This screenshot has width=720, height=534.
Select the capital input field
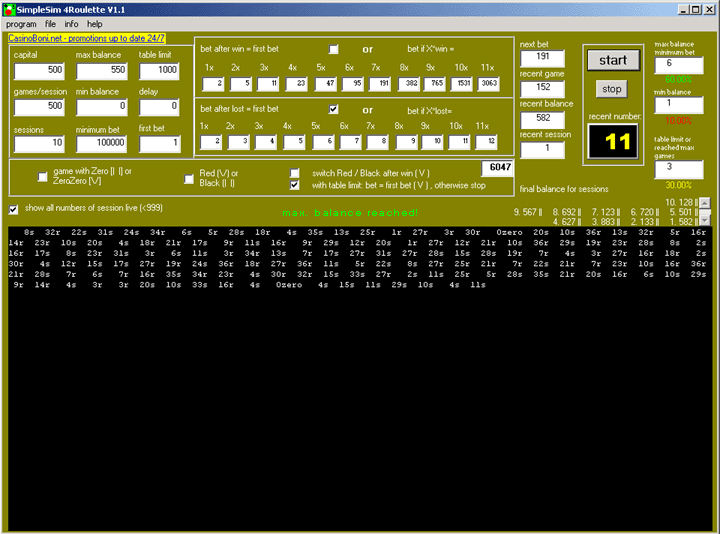(39, 71)
